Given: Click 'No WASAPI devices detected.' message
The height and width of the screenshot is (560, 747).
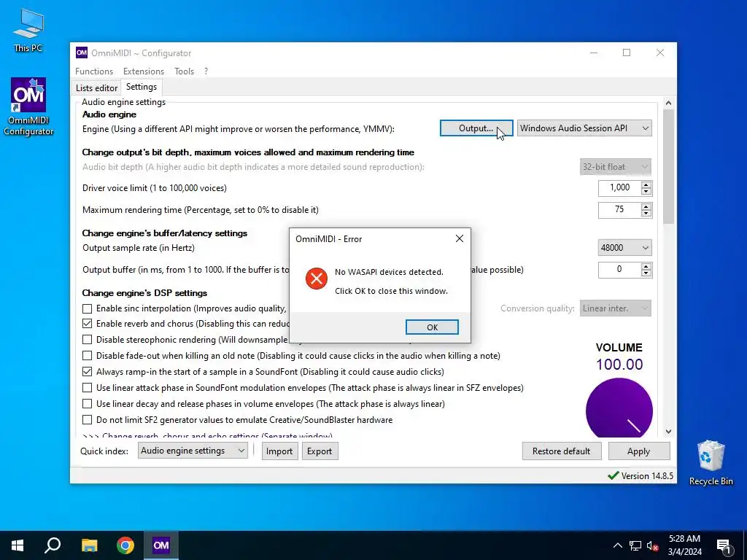Looking at the screenshot, I should coord(389,272).
